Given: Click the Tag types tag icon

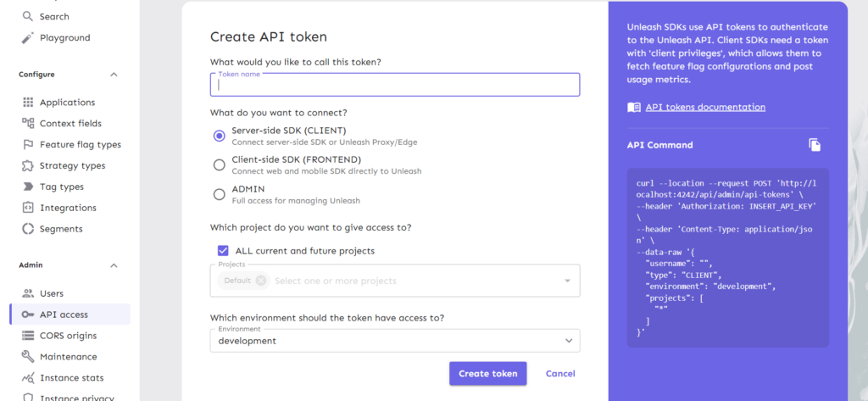Looking at the screenshot, I should tap(28, 187).
